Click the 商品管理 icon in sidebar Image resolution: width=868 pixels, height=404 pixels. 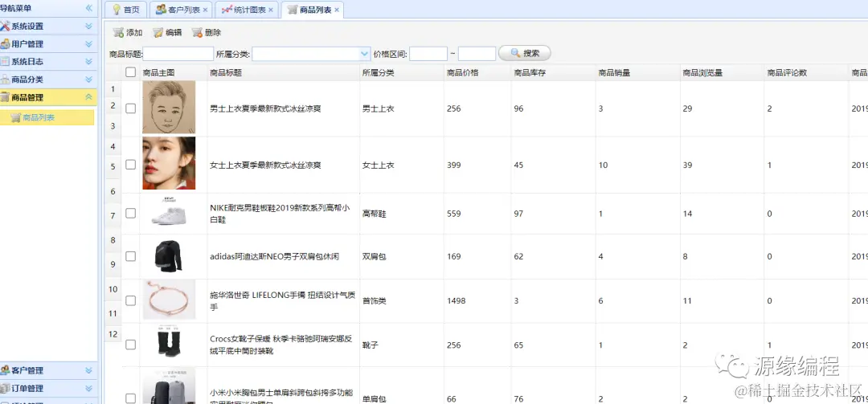5,97
